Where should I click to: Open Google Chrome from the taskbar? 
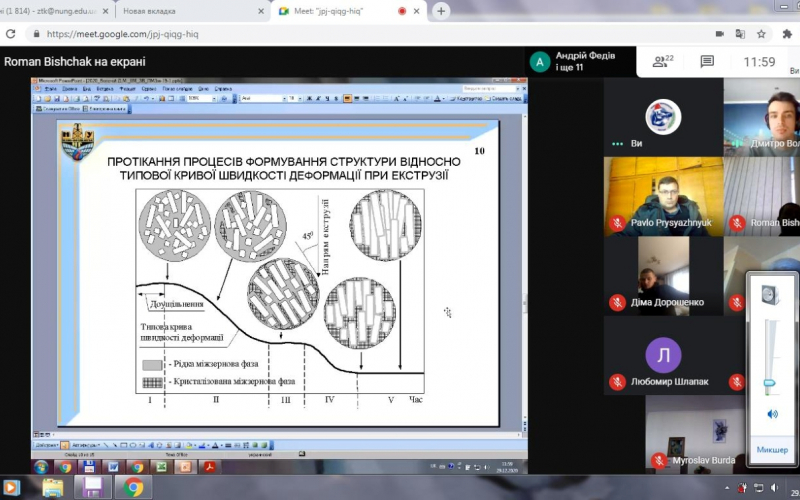132,487
